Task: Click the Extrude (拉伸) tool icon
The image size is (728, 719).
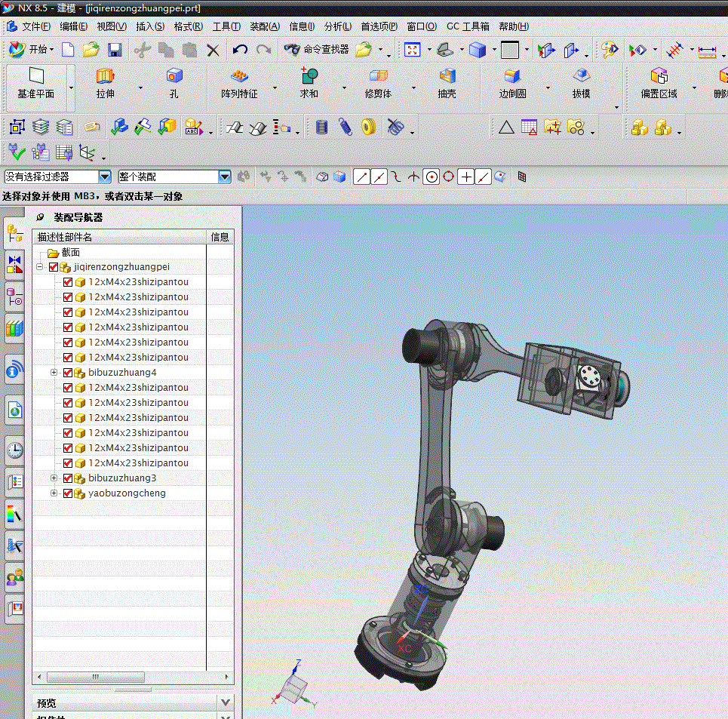Action: coord(106,76)
